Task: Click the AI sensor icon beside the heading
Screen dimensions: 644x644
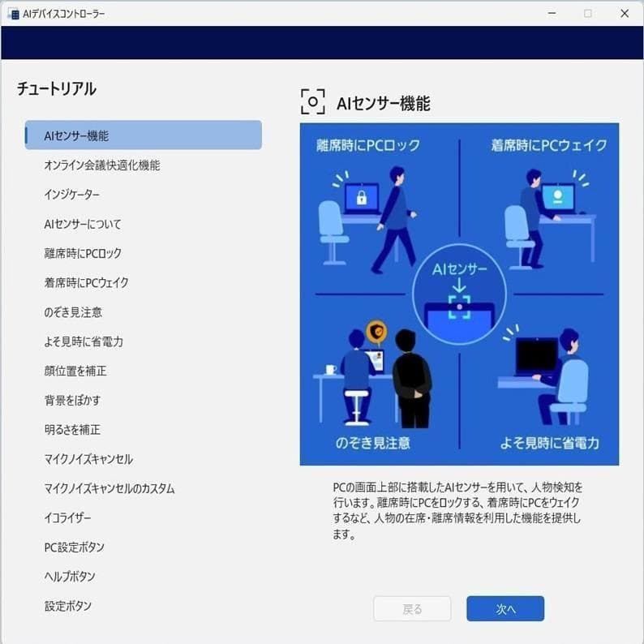Action: pos(312,102)
